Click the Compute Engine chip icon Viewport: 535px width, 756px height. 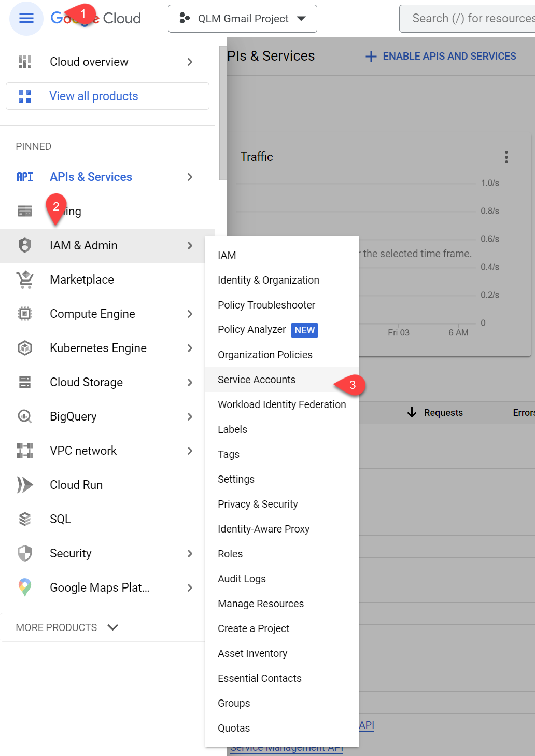[25, 314]
